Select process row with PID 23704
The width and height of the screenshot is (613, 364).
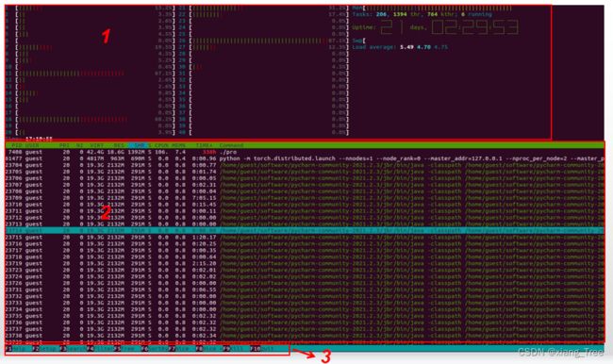coord(305,165)
